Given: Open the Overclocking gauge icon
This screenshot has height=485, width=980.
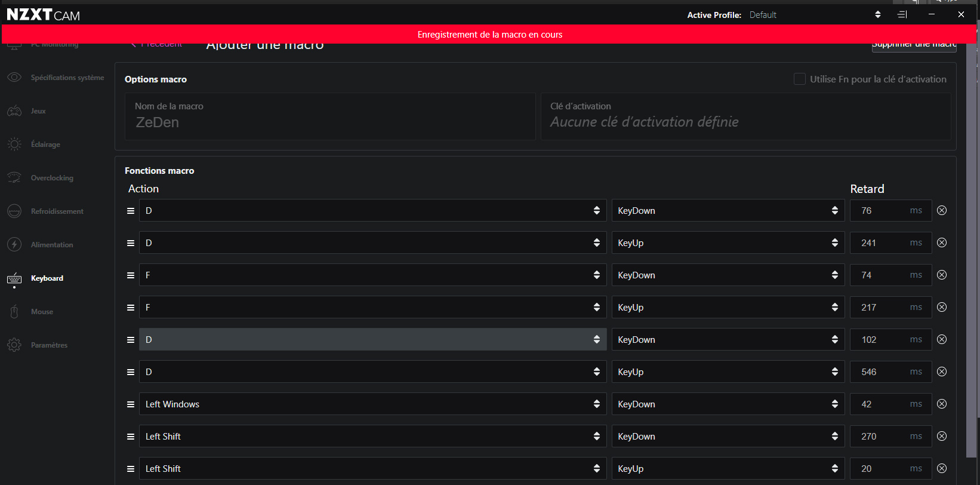Looking at the screenshot, I should coord(14,178).
